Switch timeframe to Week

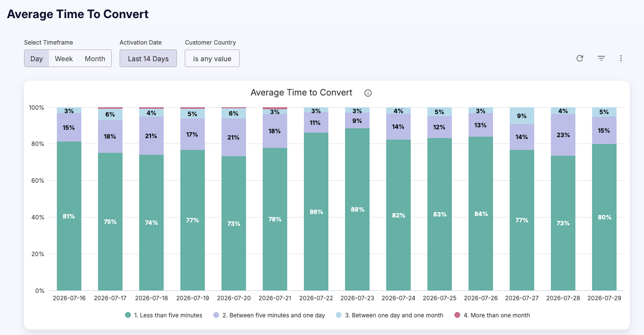tap(64, 59)
